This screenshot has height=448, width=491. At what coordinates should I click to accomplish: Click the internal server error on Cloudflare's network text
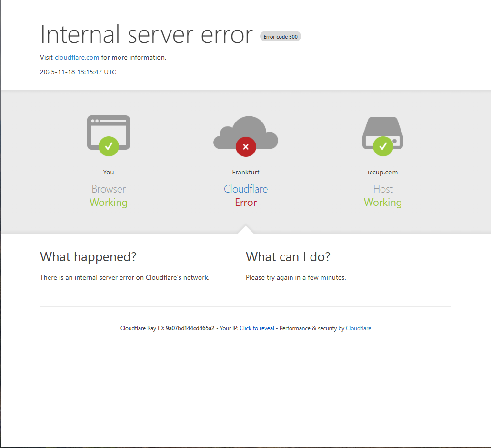pos(125,277)
